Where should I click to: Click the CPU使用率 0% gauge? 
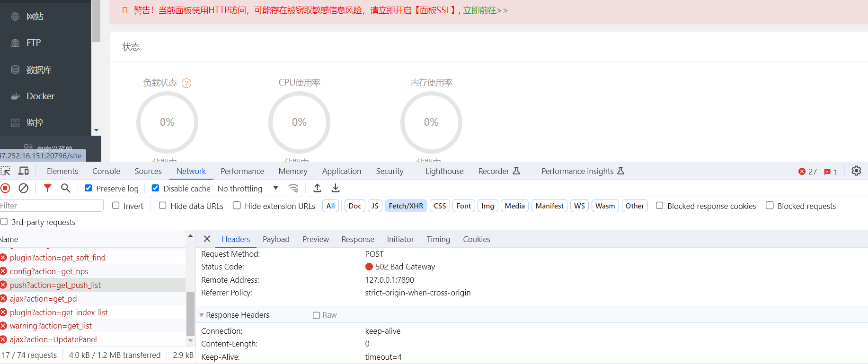299,122
